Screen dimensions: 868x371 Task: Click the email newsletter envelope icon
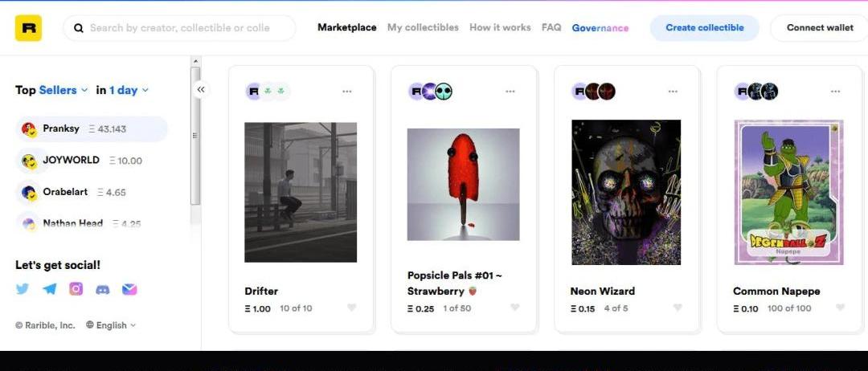pyautogui.click(x=129, y=289)
